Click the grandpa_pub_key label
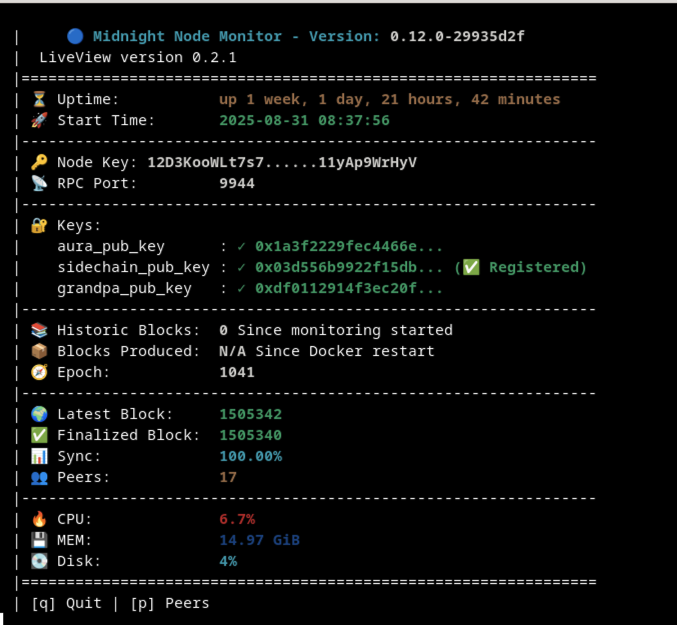The height and width of the screenshot is (625, 677). [124, 289]
